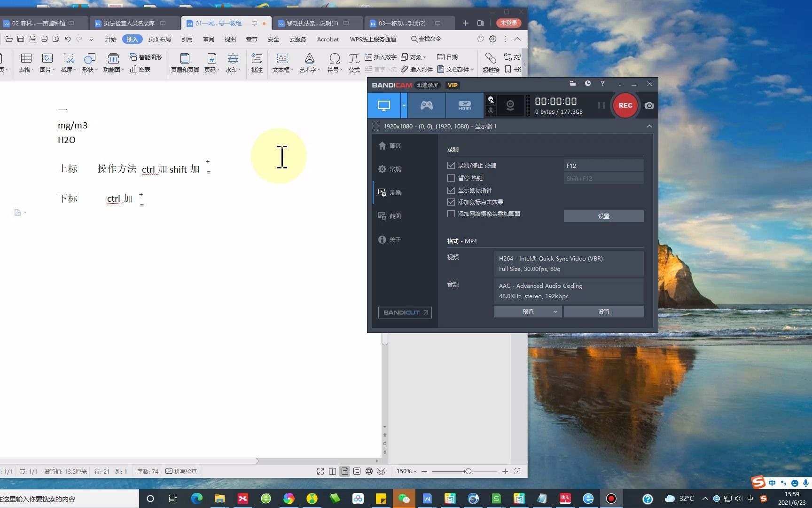Click 查找命令 search command box
Screen dimensions: 812x508
[x=426, y=39]
